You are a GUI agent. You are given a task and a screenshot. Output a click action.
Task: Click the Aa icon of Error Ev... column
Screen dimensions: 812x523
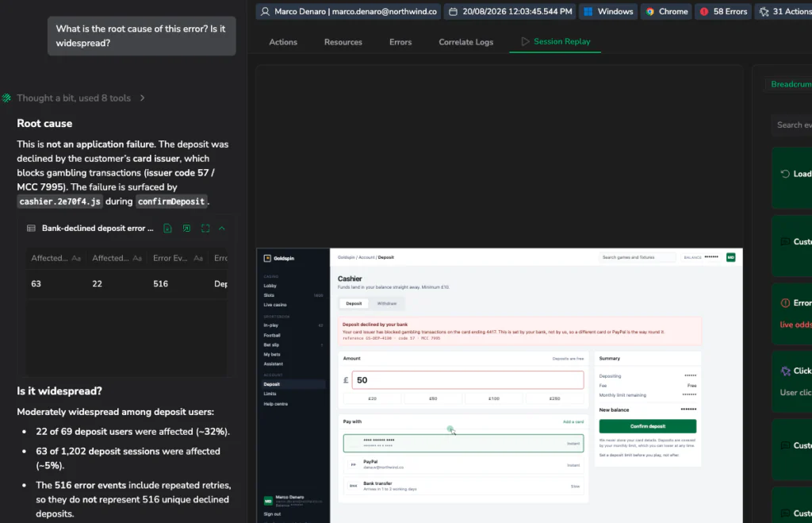pos(198,258)
